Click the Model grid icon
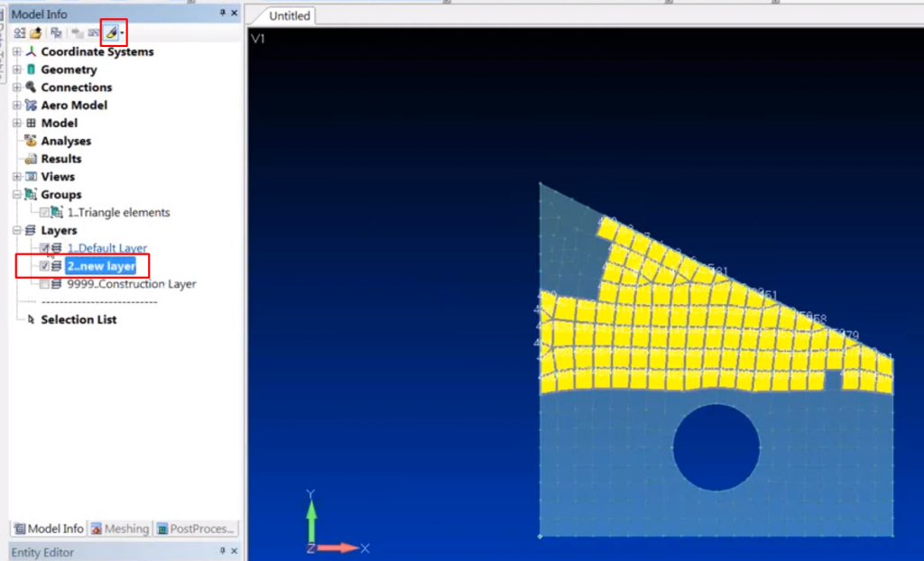This screenshot has width=924, height=561. pos(32,124)
